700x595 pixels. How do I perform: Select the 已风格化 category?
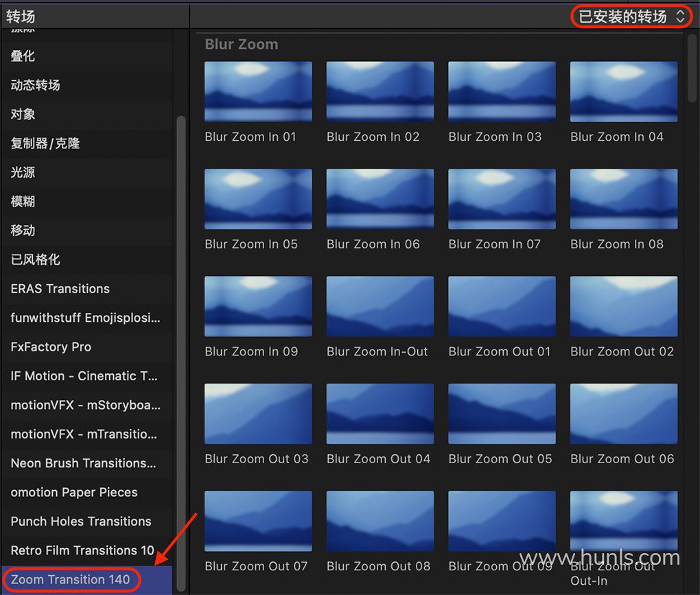86,259
